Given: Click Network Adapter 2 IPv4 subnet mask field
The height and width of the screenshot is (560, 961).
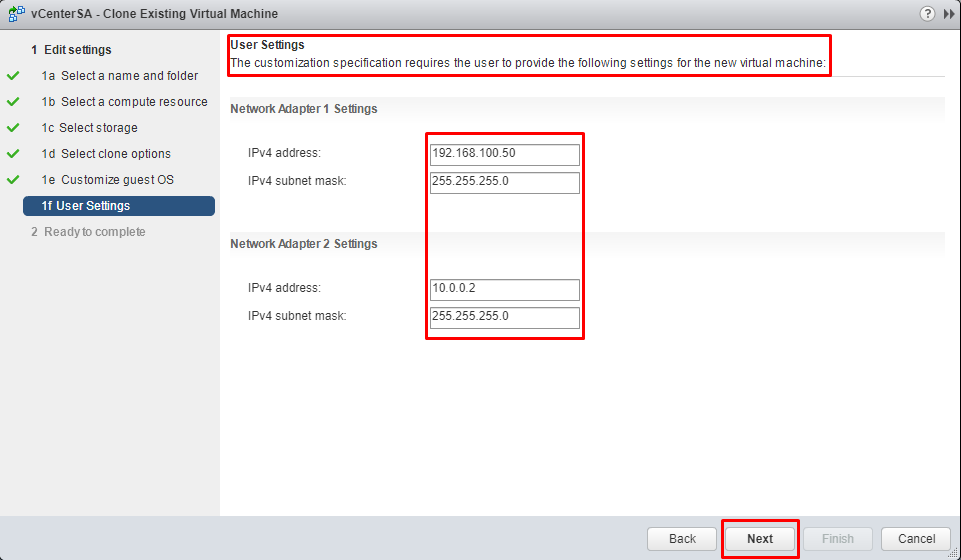Looking at the screenshot, I should click(x=504, y=317).
